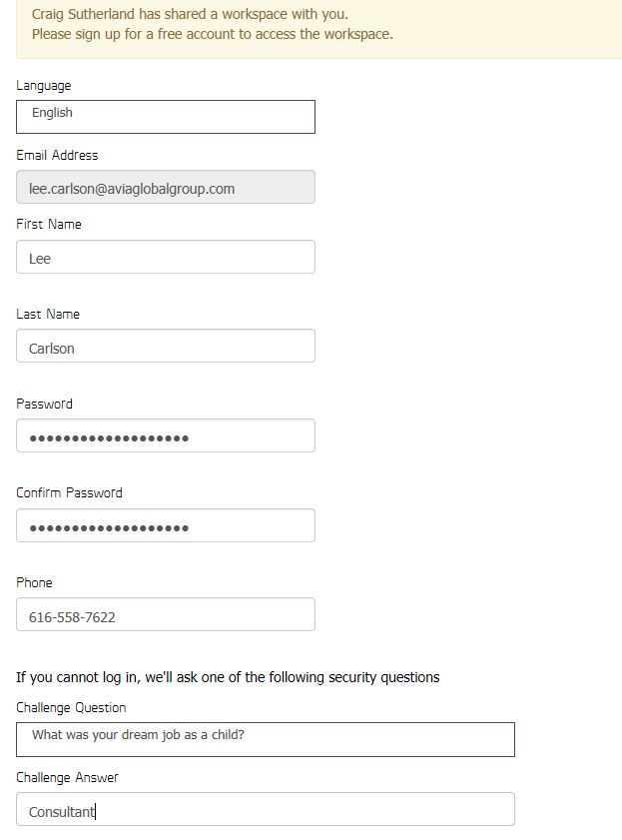Screen dimensions: 622x840
Task: Click the "Phone" label
Action: click(34, 582)
